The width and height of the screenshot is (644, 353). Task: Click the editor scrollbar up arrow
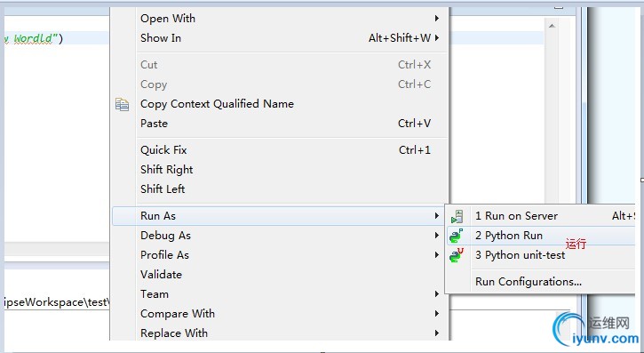click(552, 26)
